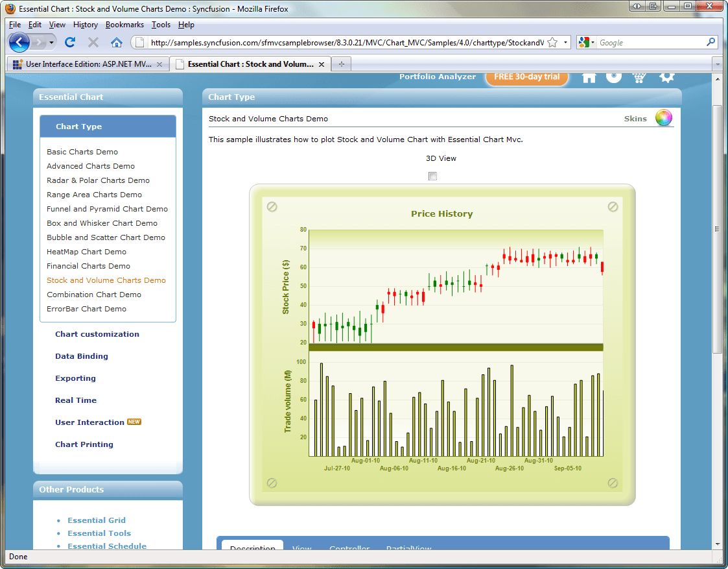Viewport: 728px width, 569px height.
Task: Click the FREE 30-day trial button
Action: (x=526, y=77)
